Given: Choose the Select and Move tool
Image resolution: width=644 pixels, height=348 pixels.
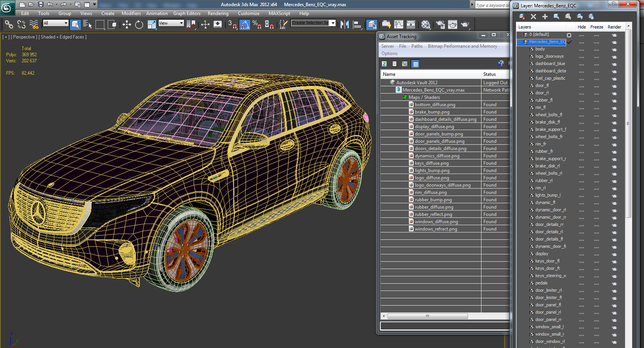Looking at the screenshot, I should [x=127, y=24].
